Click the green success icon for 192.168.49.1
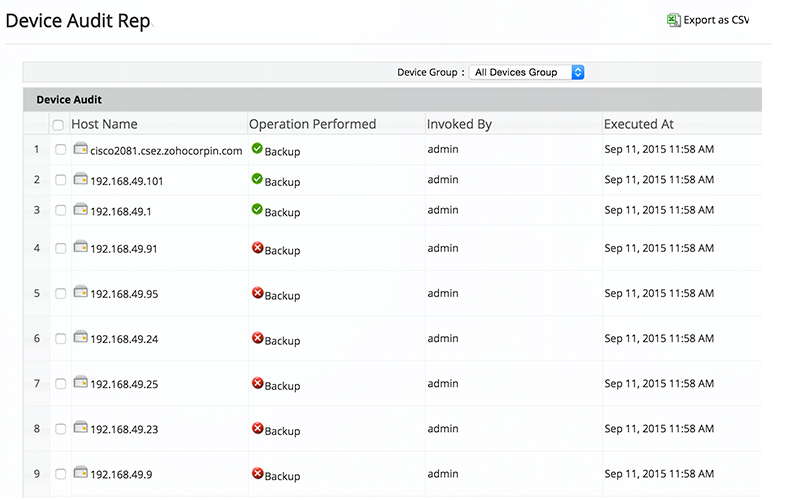Image resolution: width=786 pixels, height=500 pixels. (257, 209)
